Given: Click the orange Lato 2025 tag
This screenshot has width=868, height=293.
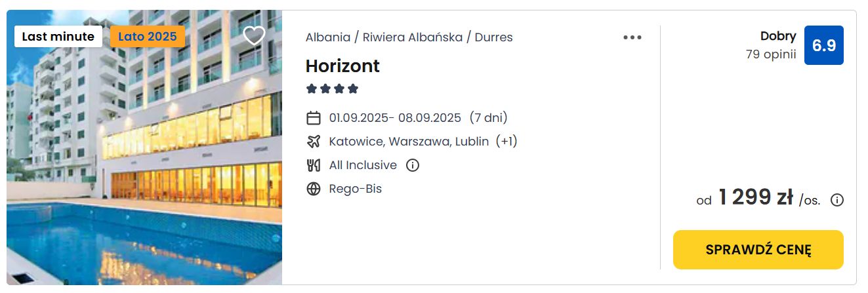Looking at the screenshot, I should (x=148, y=37).
